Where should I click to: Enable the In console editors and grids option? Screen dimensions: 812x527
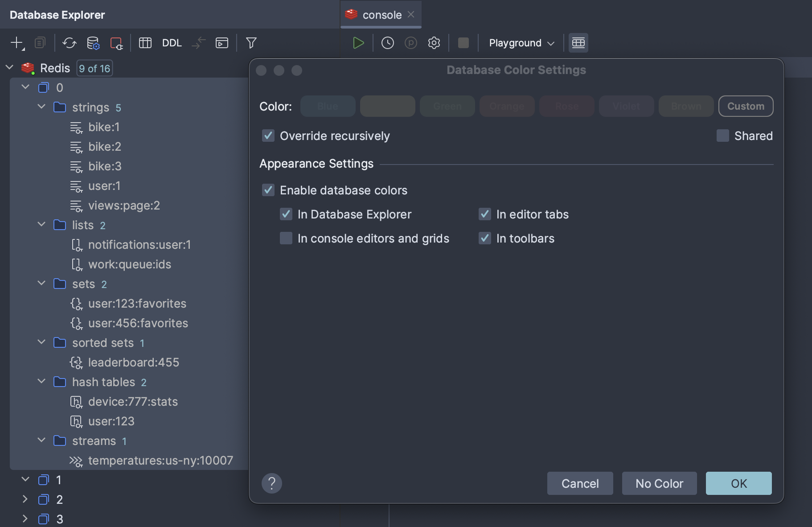(x=286, y=239)
